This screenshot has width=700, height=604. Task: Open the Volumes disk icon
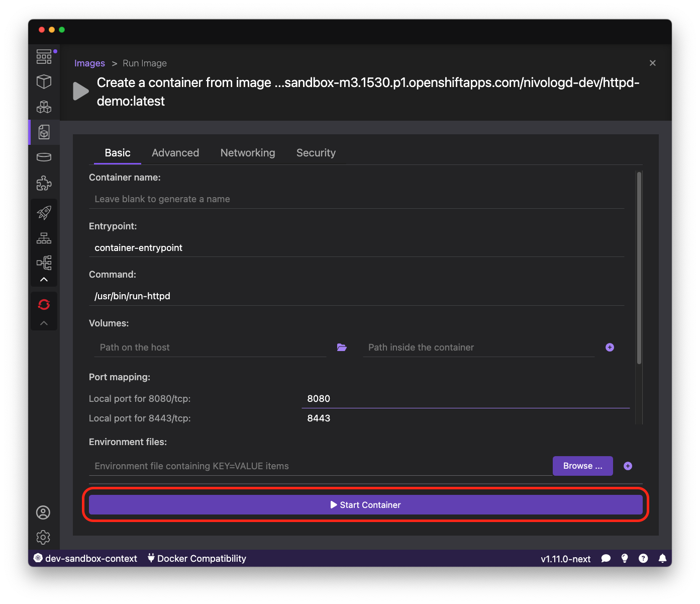(x=44, y=157)
